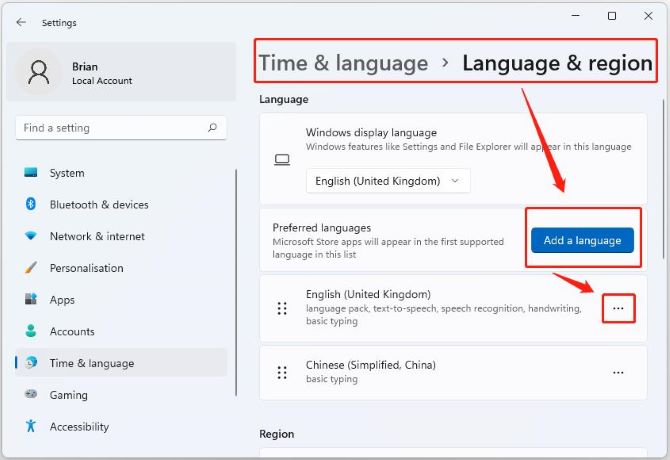
Task: Open Personalisation settings
Action: [x=121, y=268]
